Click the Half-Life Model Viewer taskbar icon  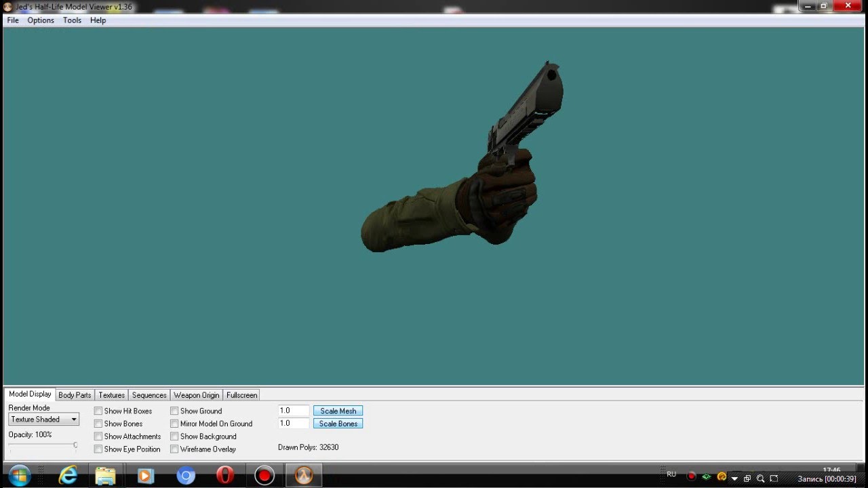304,476
